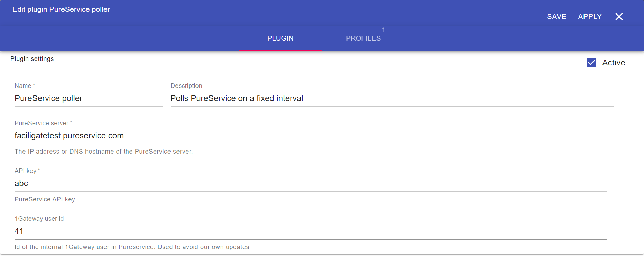Click the 'API key *' field label
The height and width of the screenshot is (256, 644).
point(27,171)
